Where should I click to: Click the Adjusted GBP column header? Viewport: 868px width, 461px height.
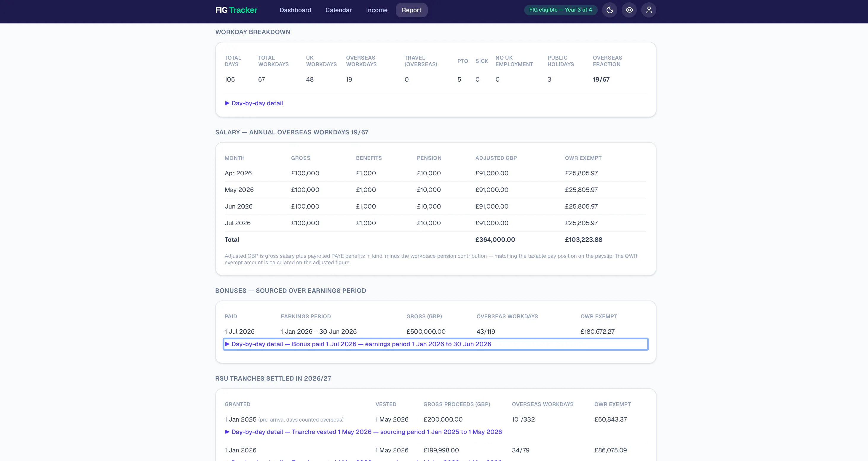pos(496,158)
